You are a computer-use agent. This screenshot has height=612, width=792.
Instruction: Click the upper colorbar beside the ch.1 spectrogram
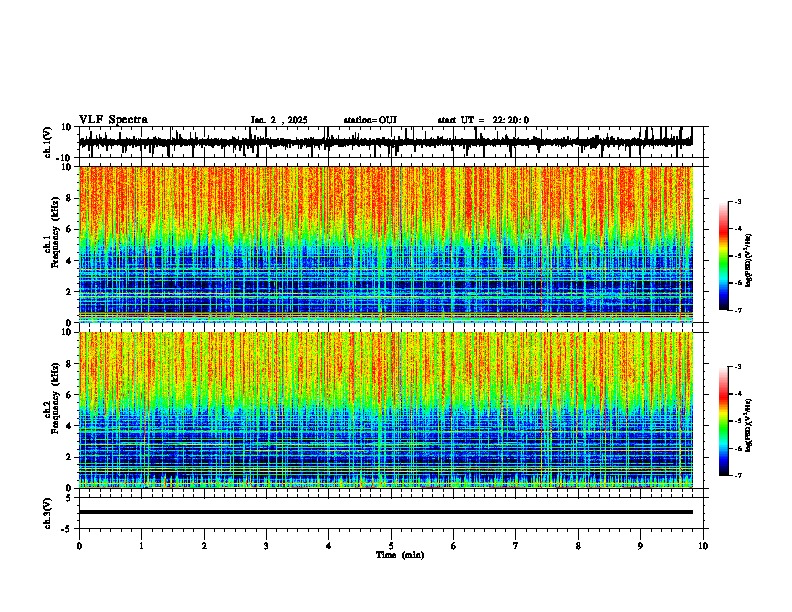(x=724, y=256)
